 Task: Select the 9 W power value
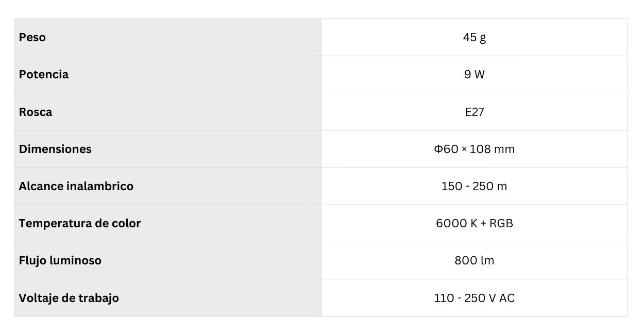click(474, 75)
